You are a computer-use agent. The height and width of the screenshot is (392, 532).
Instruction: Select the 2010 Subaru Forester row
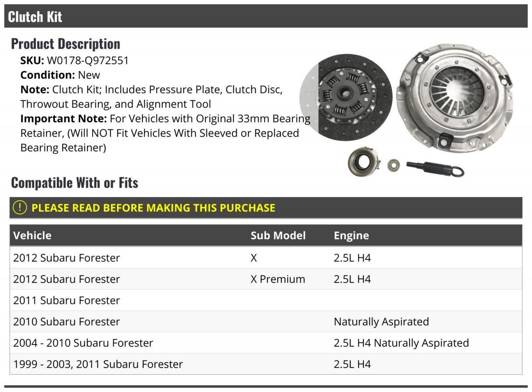coord(66,322)
